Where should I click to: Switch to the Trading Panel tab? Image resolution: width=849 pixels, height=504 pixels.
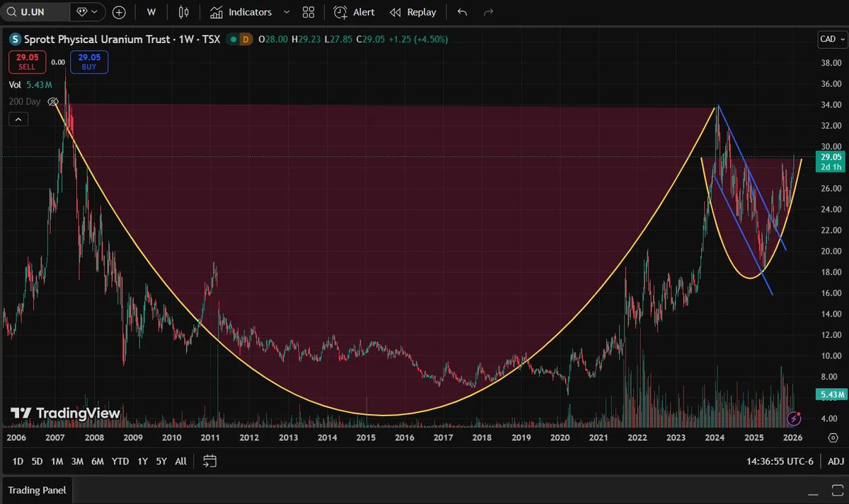tap(37, 490)
